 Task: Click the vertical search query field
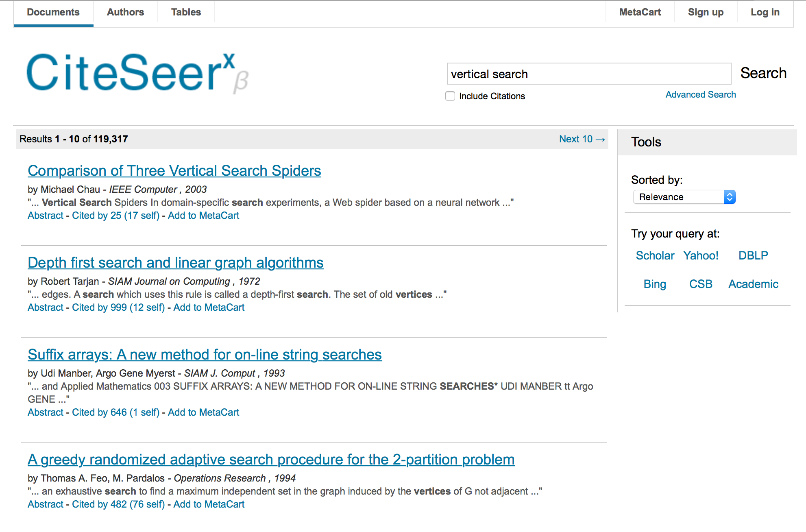click(x=588, y=74)
